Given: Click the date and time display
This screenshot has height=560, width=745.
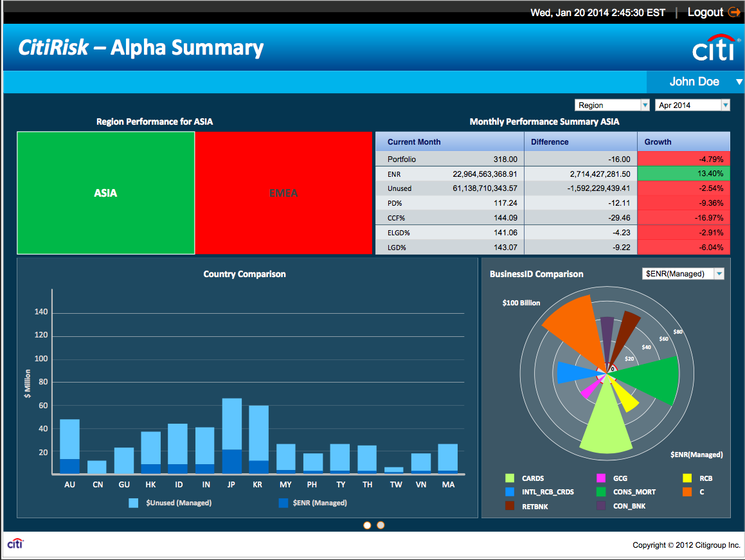Looking at the screenshot, I should [598, 12].
